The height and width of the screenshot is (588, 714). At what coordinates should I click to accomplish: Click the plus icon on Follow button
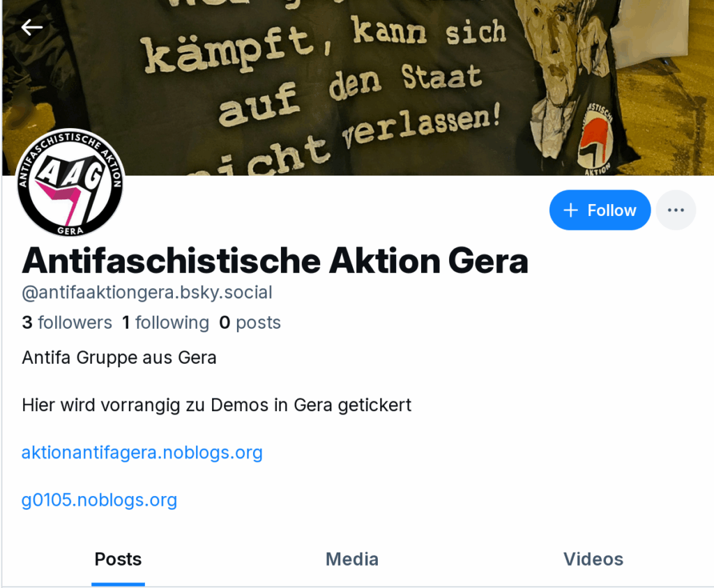click(x=570, y=210)
